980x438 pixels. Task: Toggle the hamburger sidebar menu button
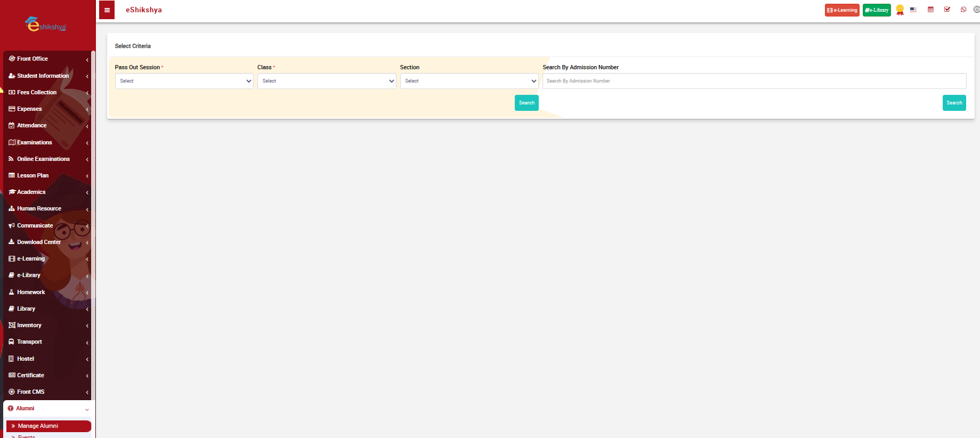(x=107, y=10)
